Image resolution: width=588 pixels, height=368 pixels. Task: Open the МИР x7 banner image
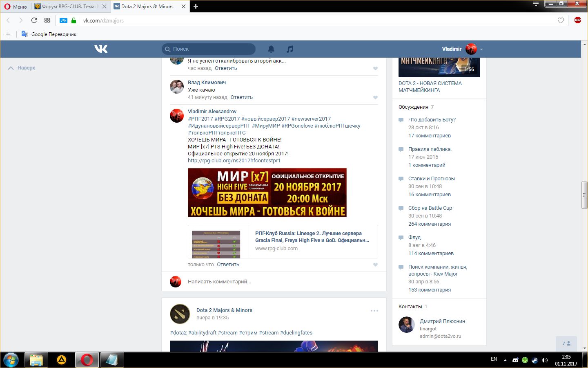(267, 193)
